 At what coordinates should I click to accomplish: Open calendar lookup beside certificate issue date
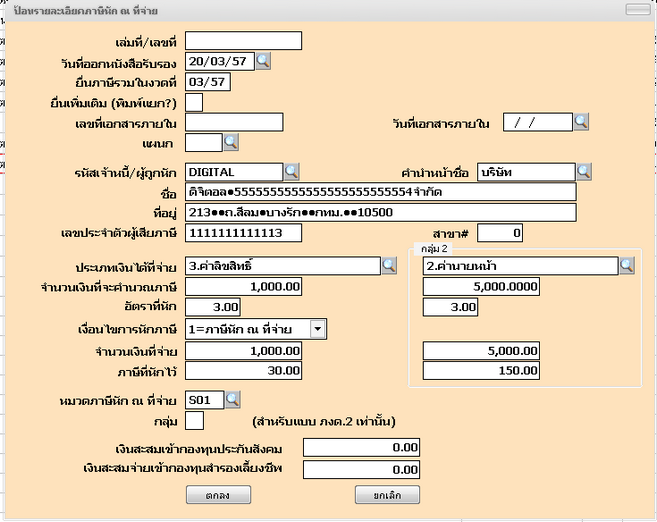[263, 61]
